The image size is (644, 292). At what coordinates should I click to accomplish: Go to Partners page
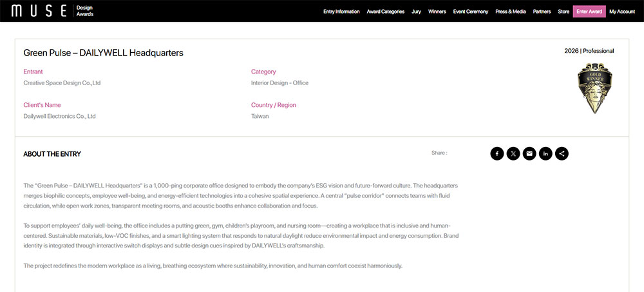(x=542, y=12)
